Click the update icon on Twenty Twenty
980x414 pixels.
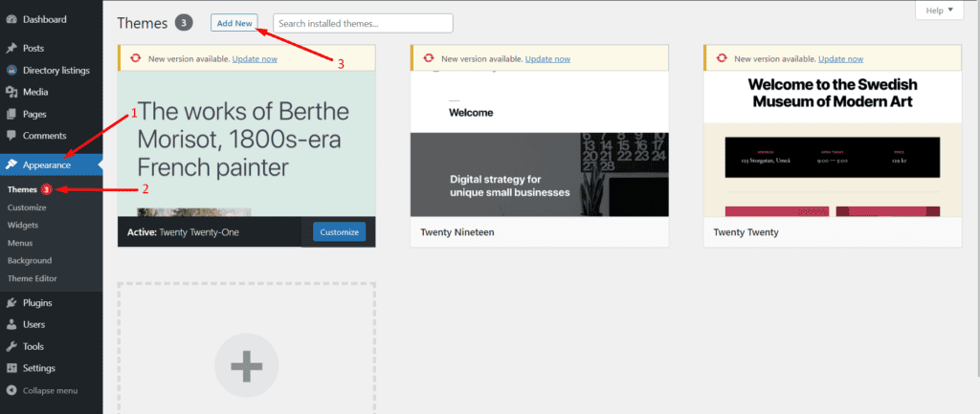[722, 58]
